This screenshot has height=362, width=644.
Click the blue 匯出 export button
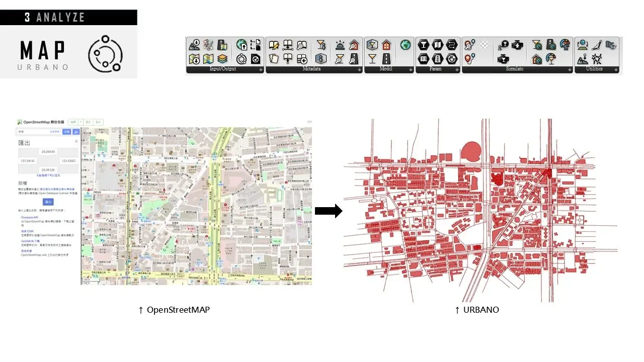(x=48, y=202)
